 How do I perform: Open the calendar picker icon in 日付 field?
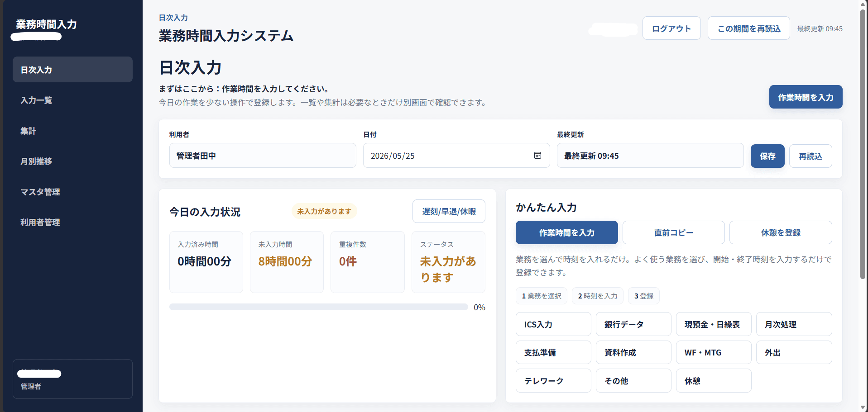[x=537, y=156]
